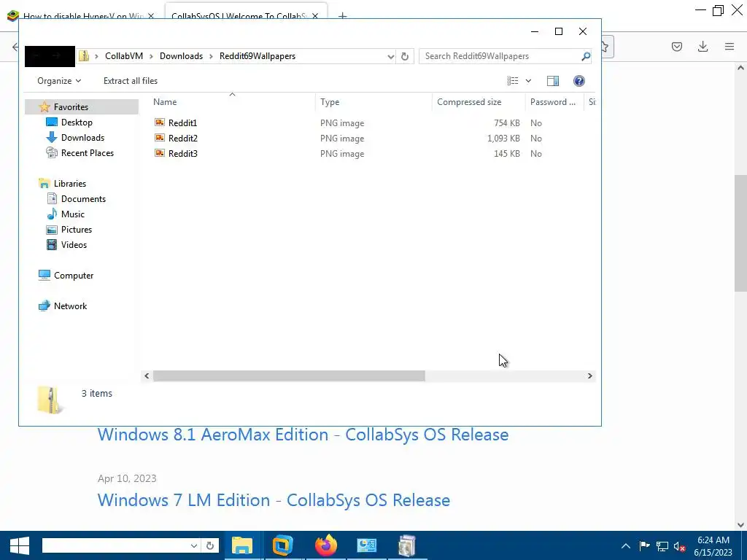Open the network tray icon
Viewport: 747px width, 560px height.
point(662,546)
